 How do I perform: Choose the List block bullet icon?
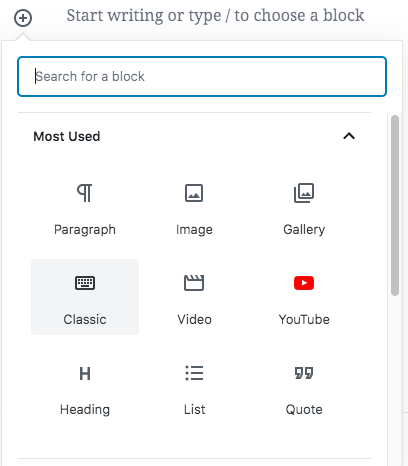(194, 373)
